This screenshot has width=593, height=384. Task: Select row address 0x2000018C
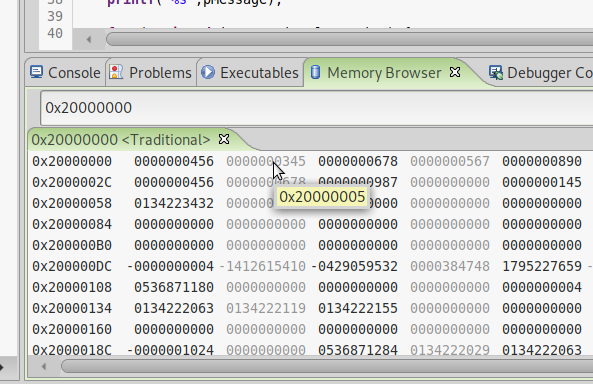pos(72,350)
